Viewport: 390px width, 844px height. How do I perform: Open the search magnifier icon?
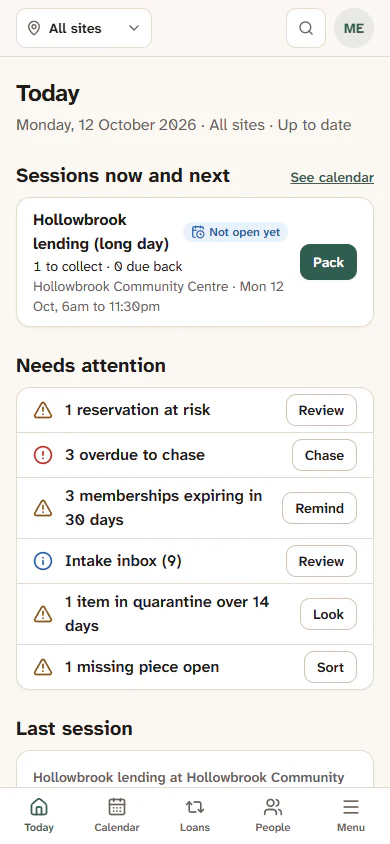click(x=306, y=28)
